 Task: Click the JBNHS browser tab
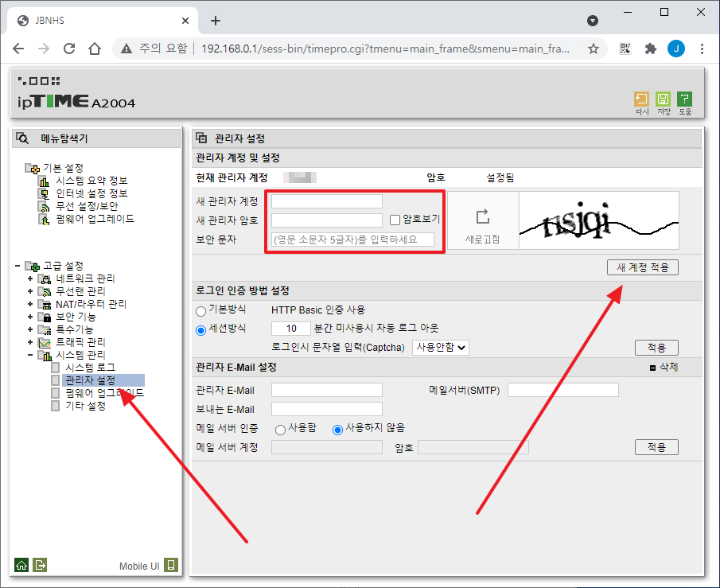pyautogui.click(x=103, y=21)
